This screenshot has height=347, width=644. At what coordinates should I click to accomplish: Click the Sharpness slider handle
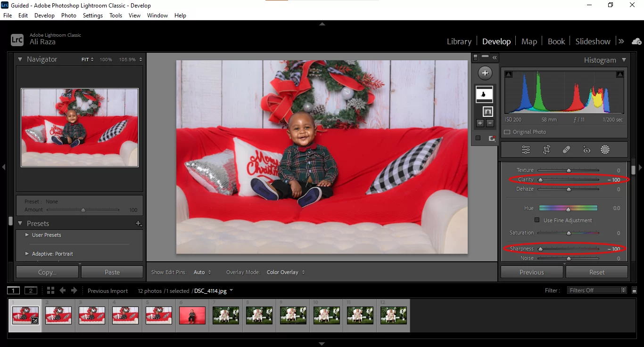click(540, 249)
